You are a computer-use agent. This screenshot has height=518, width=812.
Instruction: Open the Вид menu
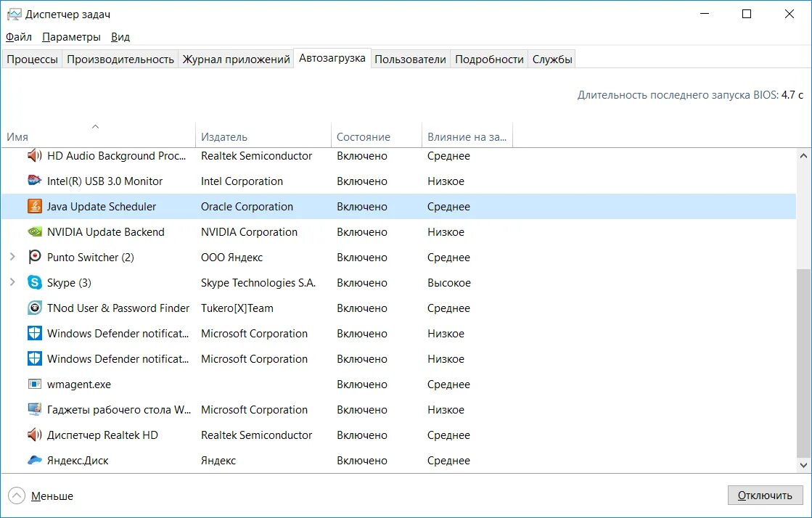pyautogui.click(x=120, y=37)
